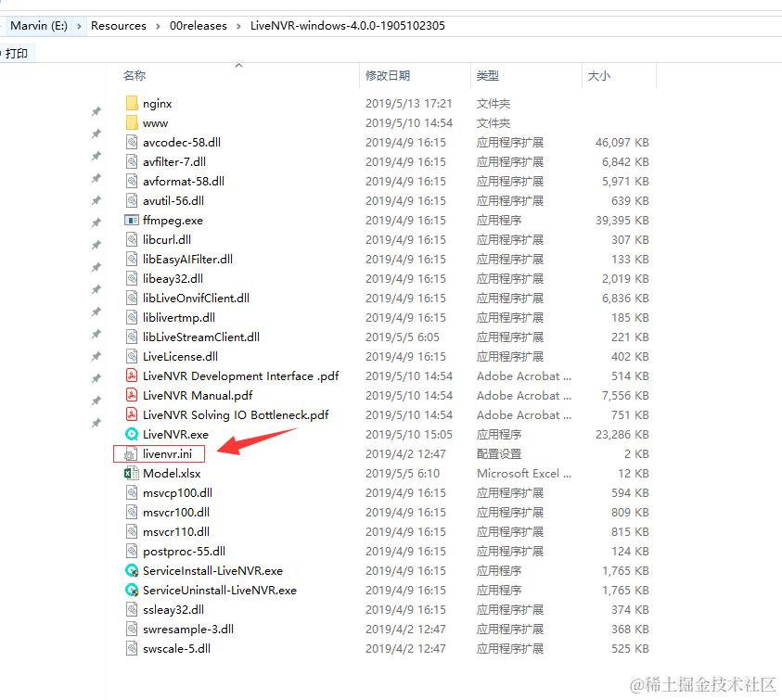Screen dimensions: 782x700
Task: Sort files by 修改日期 column header
Action: [388, 76]
